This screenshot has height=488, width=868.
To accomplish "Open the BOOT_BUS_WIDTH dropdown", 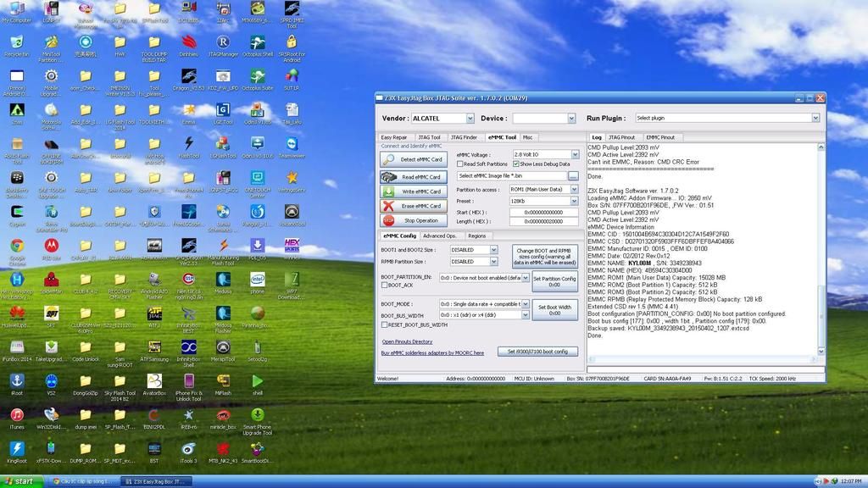I will tap(526, 315).
